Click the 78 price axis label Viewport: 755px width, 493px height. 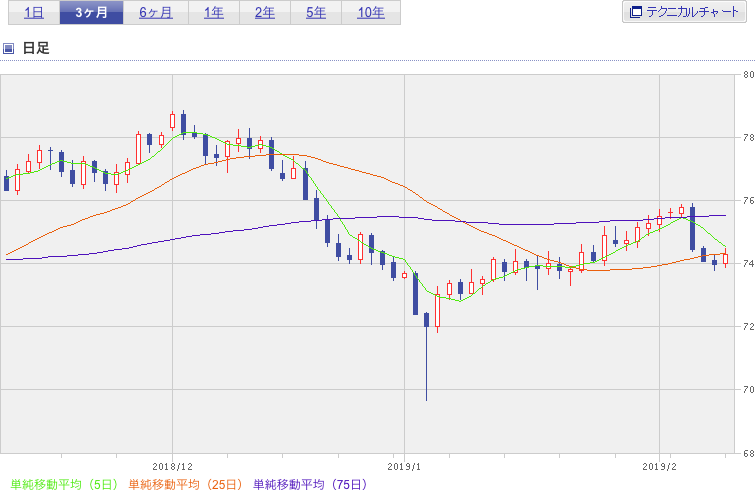(x=748, y=138)
